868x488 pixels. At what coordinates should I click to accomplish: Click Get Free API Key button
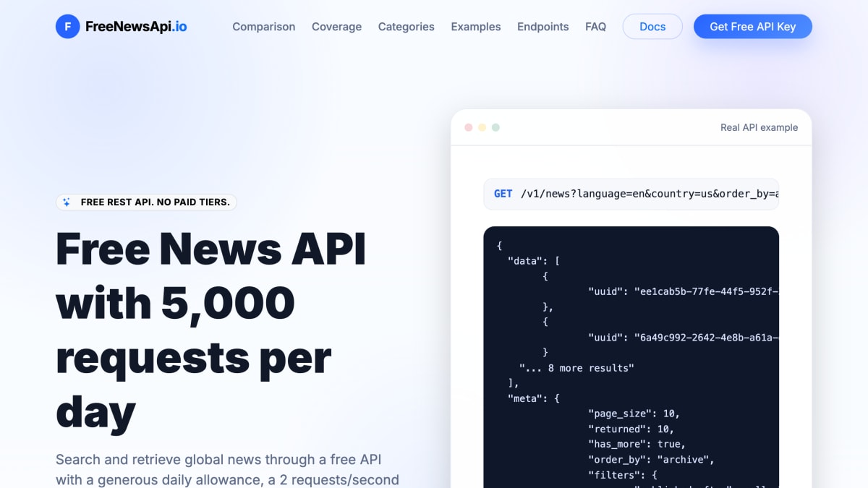coord(752,27)
